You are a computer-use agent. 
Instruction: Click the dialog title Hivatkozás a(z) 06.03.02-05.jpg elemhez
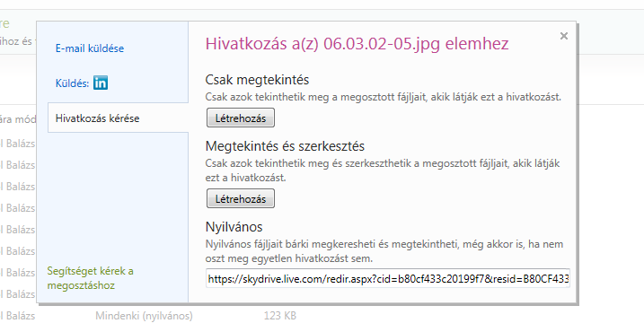tap(357, 43)
